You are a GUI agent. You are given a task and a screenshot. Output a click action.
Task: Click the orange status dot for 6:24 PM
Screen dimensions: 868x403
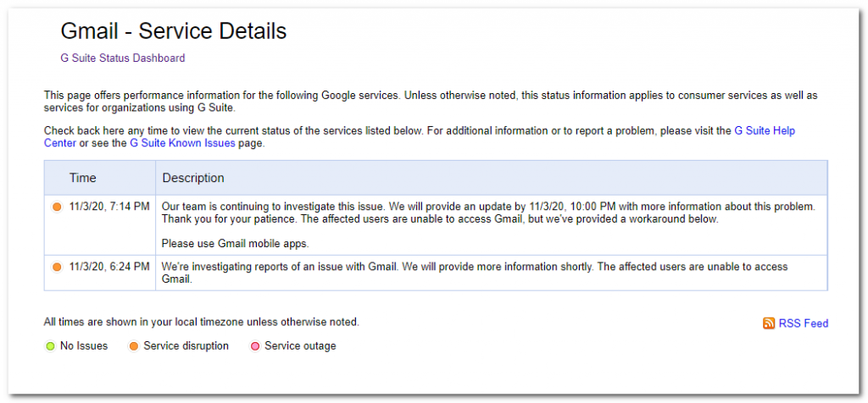pos(57,268)
